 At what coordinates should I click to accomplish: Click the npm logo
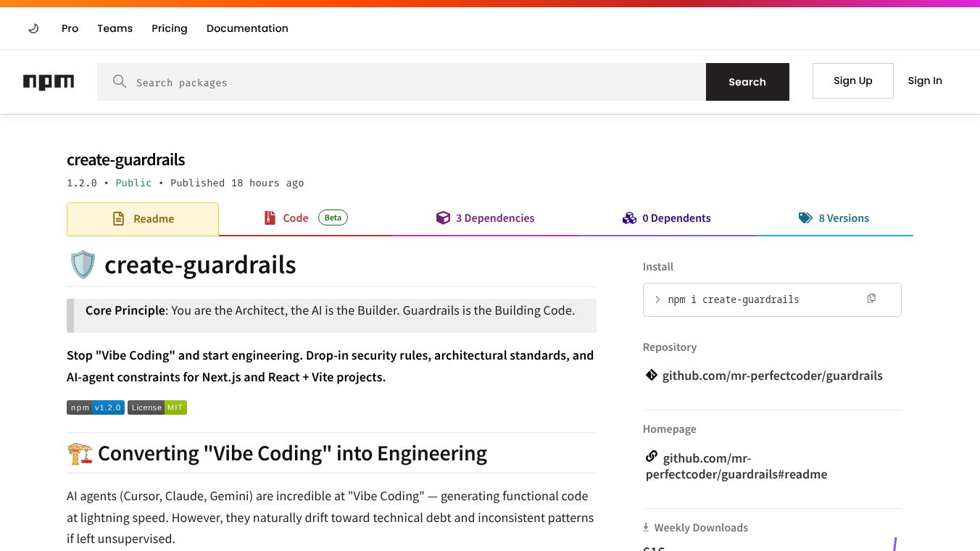pyautogui.click(x=49, y=82)
